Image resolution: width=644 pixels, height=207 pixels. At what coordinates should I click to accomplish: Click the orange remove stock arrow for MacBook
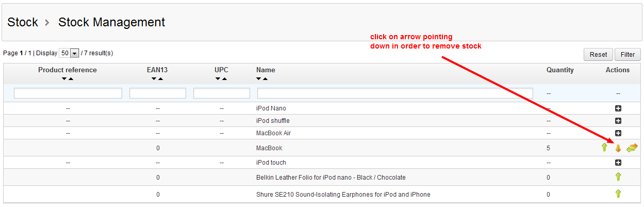pos(618,149)
